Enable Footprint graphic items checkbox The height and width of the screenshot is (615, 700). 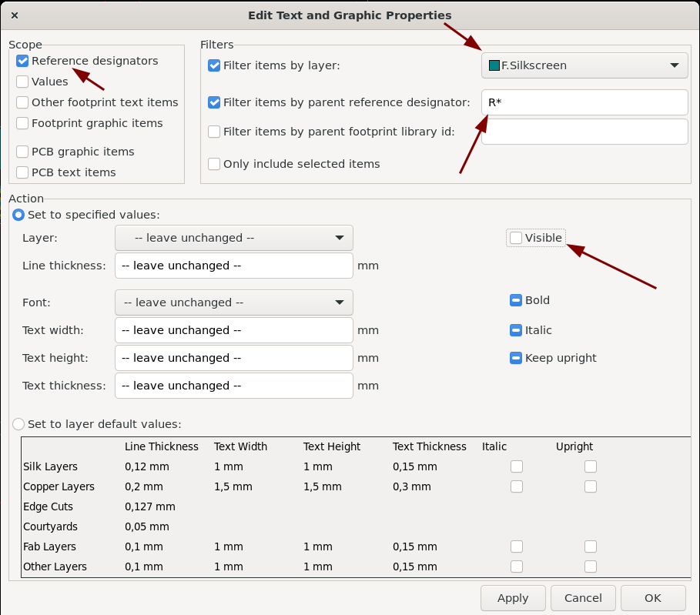point(22,123)
